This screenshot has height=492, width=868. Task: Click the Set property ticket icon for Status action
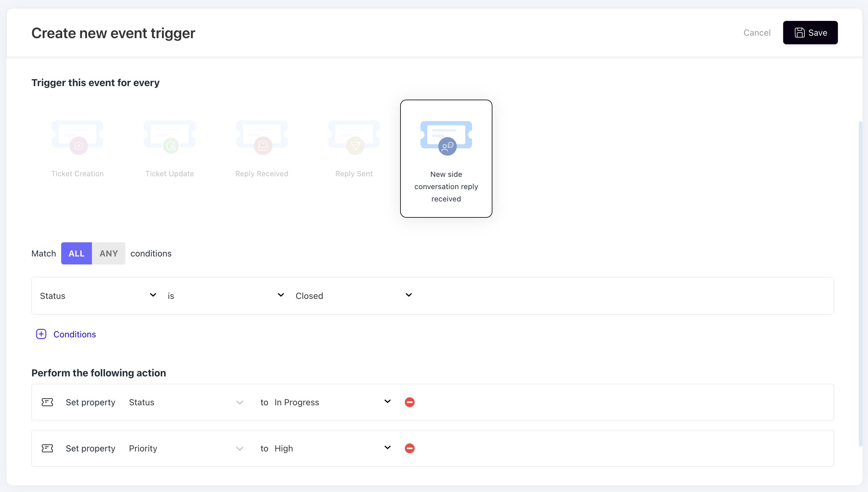[48, 402]
